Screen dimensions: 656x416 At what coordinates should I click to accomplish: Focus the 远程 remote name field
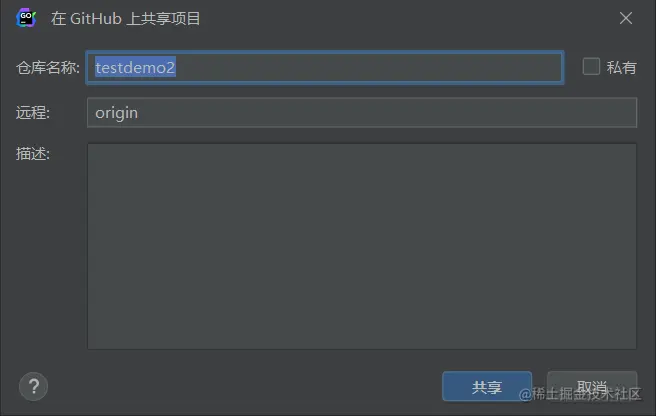[362, 113]
